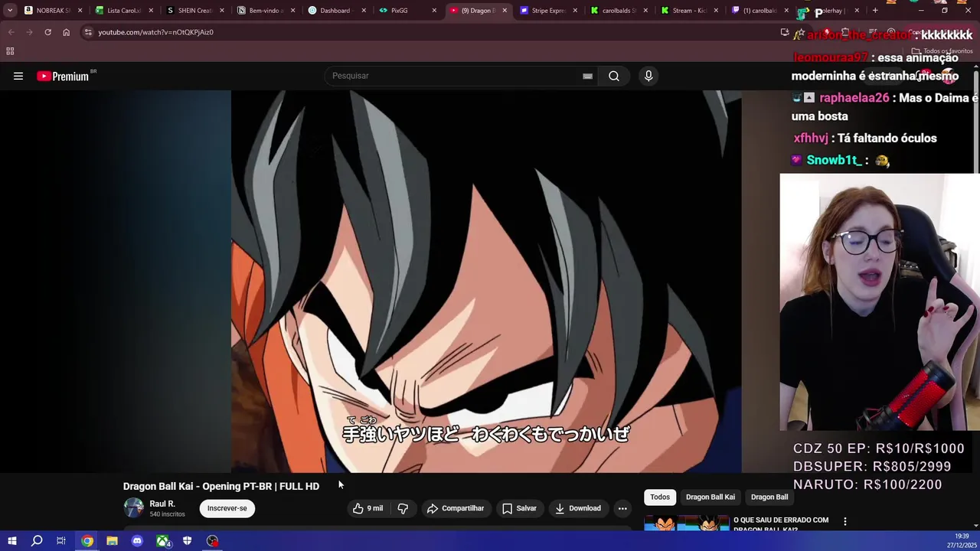Open more actions three-dot menu
This screenshot has height=551, width=980.
point(622,508)
